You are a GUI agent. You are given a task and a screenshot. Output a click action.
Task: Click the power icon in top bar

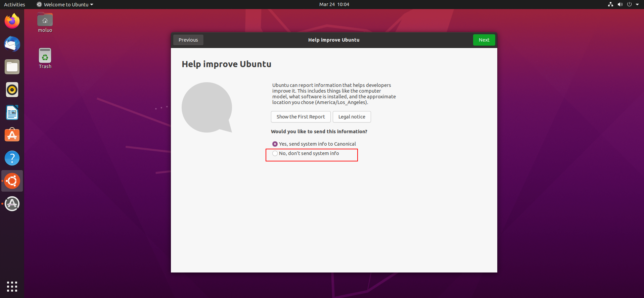[629, 4]
